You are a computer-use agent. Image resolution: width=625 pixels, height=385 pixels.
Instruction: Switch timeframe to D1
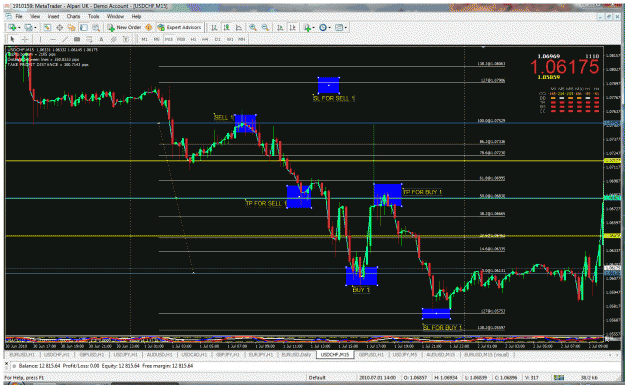point(218,39)
